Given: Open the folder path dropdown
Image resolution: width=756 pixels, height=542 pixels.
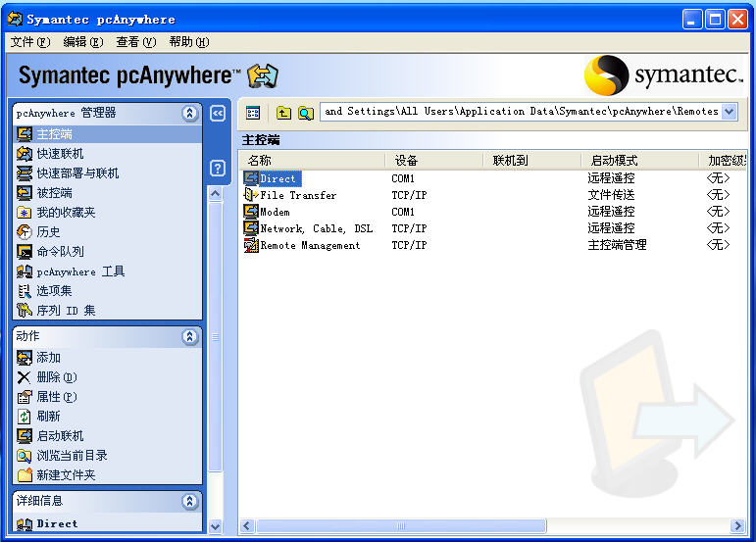Looking at the screenshot, I should 729,112.
